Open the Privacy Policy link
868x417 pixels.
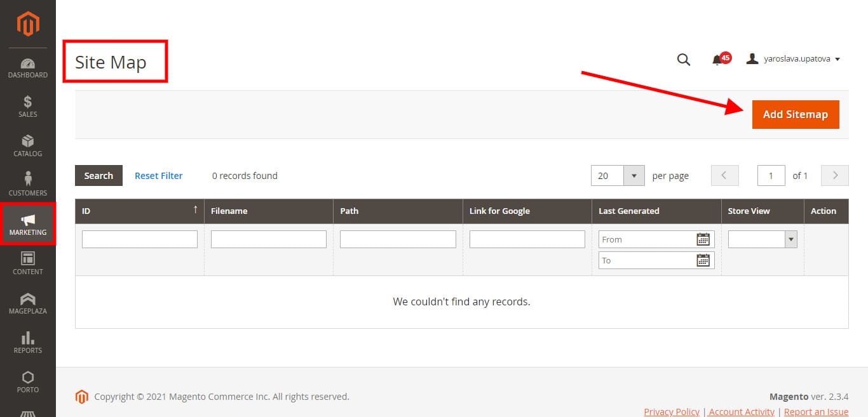click(x=672, y=412)
